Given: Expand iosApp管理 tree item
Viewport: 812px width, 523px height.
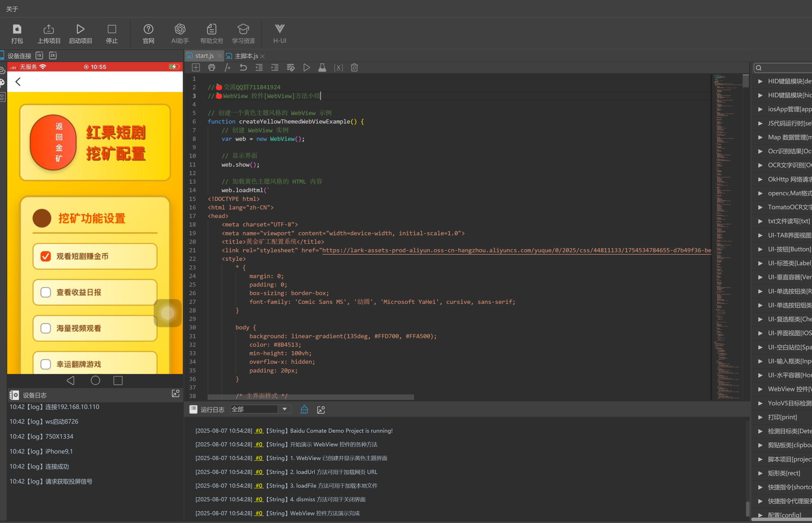Looking at the screenshot, I should coord(760,109).
